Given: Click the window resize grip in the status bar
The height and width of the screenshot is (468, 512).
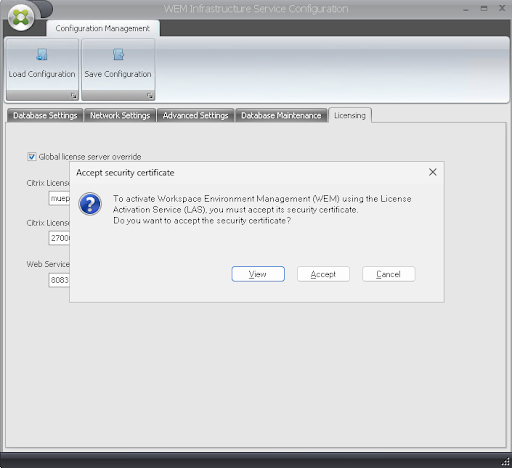Looking at the screenshot, I should tap(505, 461).
